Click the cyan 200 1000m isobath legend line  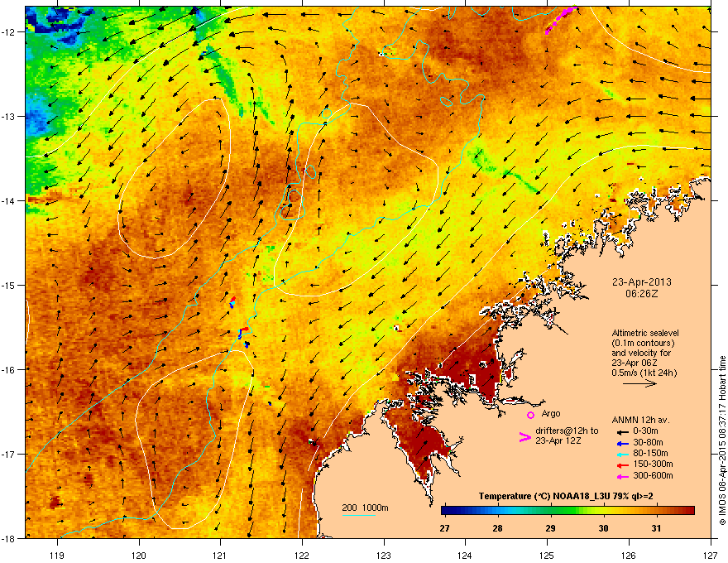[358, 515]
